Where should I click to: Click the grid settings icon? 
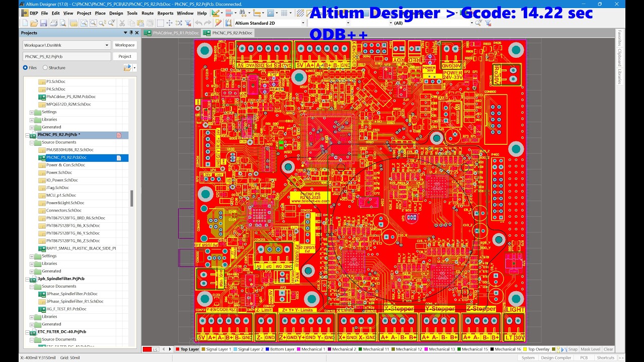pyautogui.click(x=284, y=13)
